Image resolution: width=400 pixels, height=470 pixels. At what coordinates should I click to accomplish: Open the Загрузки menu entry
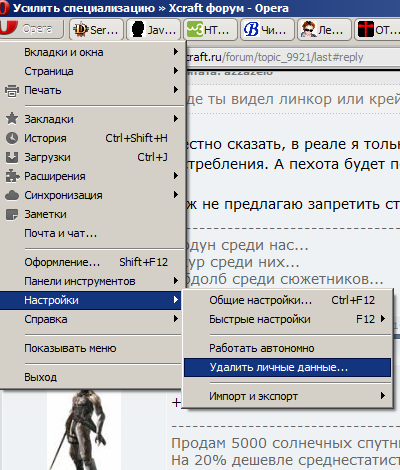pyautogui.click(x=92, y=157)
